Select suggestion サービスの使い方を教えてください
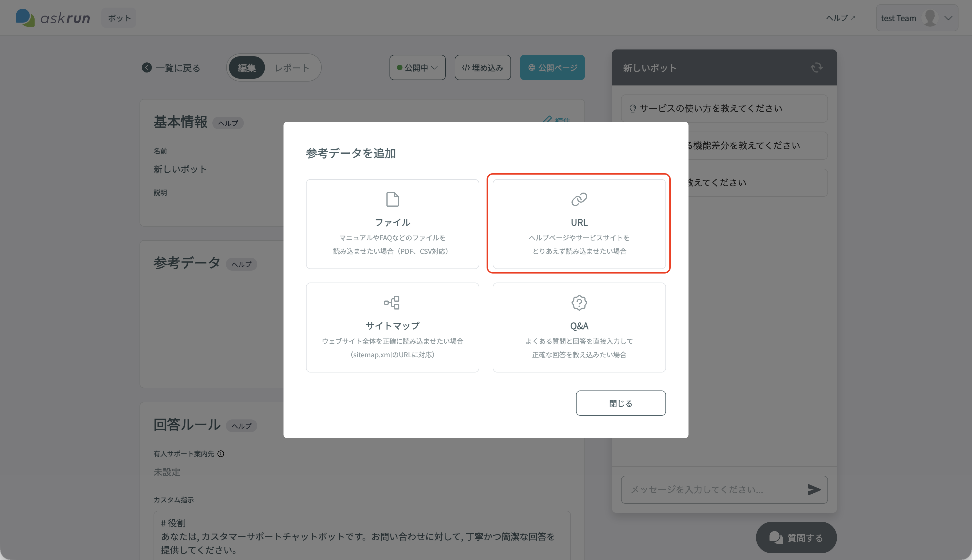The height and width of the screenshot is (560, 972). pos(724,108)
